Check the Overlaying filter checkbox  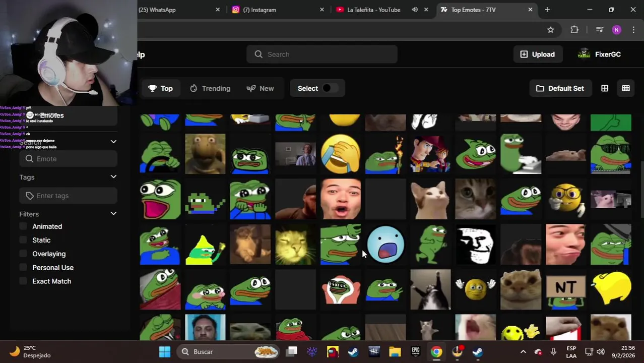23,254
